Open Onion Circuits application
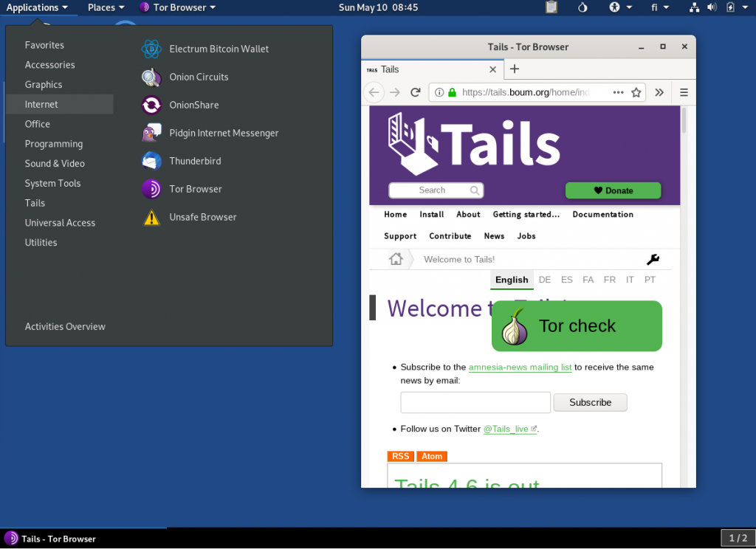Viewport: 756px width, 549px height. [x=198, y=77]
